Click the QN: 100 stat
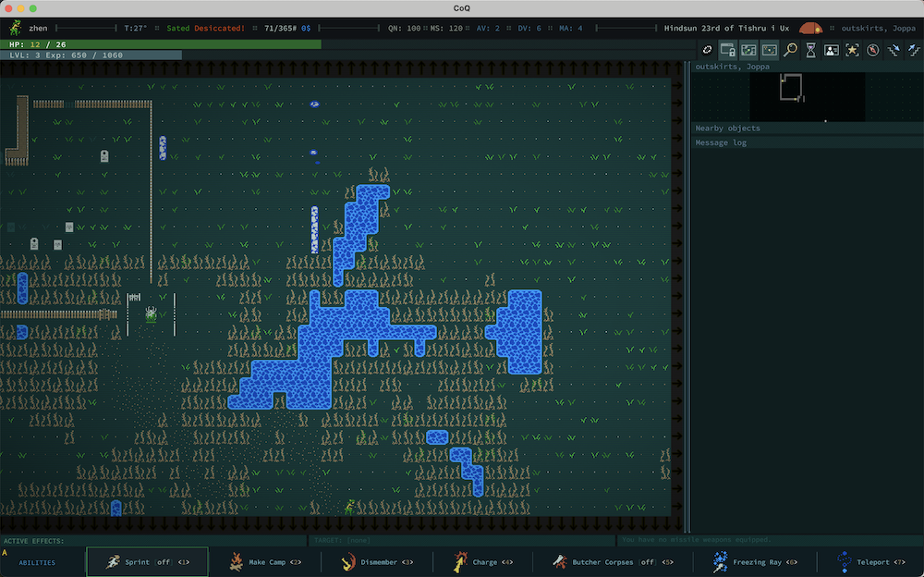The height and width of the screenshot is (577, 924). tap(405, 28)
